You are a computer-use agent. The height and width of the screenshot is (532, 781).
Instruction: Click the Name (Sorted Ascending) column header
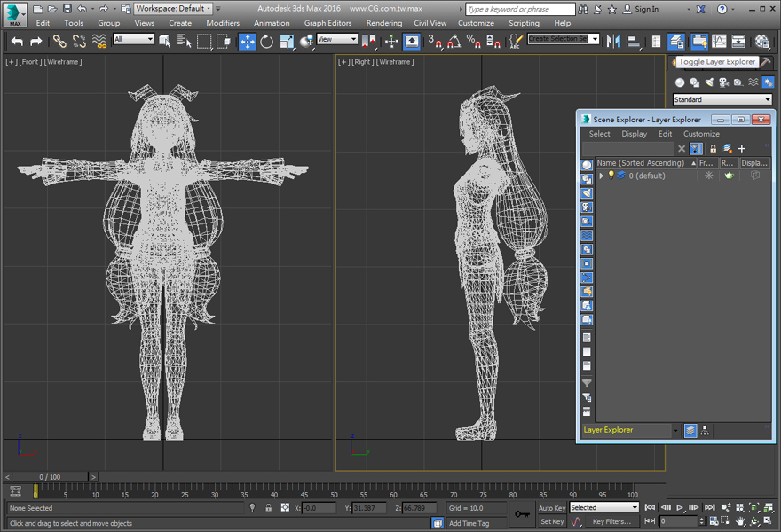point(646,163)
